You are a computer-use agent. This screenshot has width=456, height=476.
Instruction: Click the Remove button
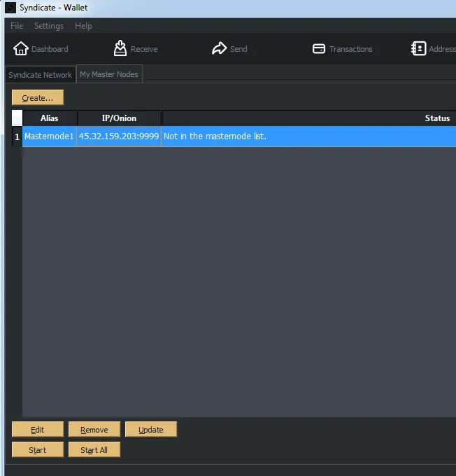tap(94, 430)
